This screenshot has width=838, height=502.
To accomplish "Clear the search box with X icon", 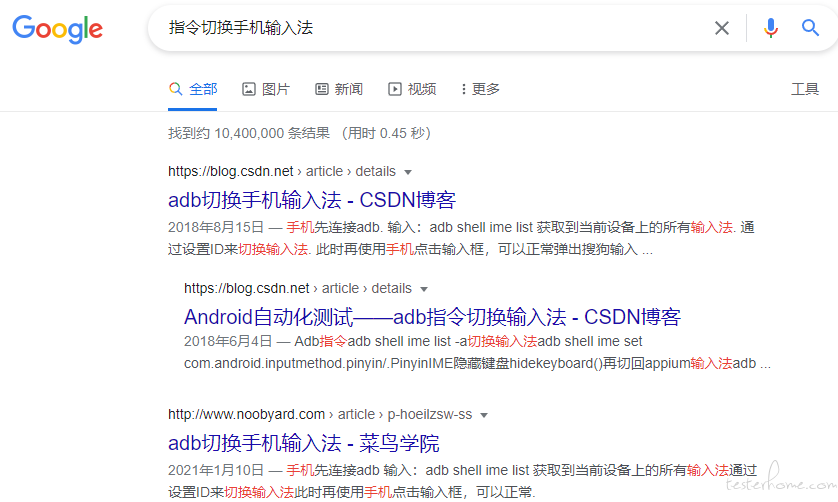I will click(721, 28).
